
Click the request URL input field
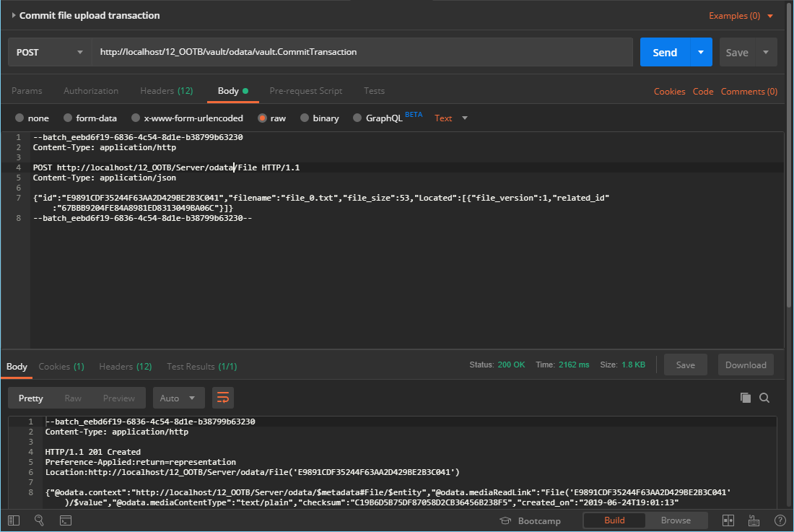coord(361,53)
